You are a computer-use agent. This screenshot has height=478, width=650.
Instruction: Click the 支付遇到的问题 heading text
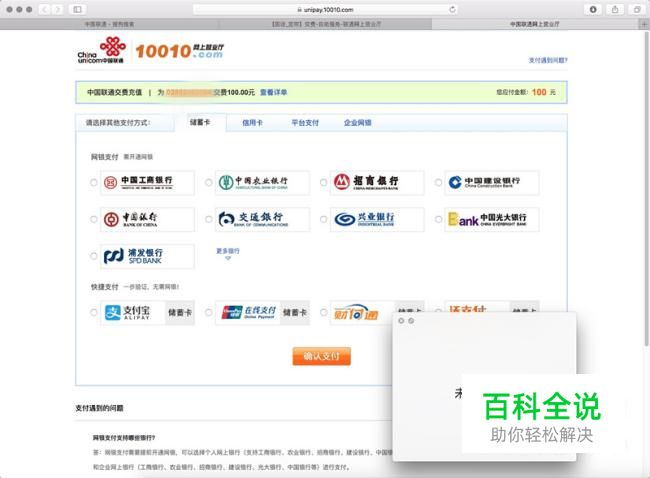(x=99, y=408)
